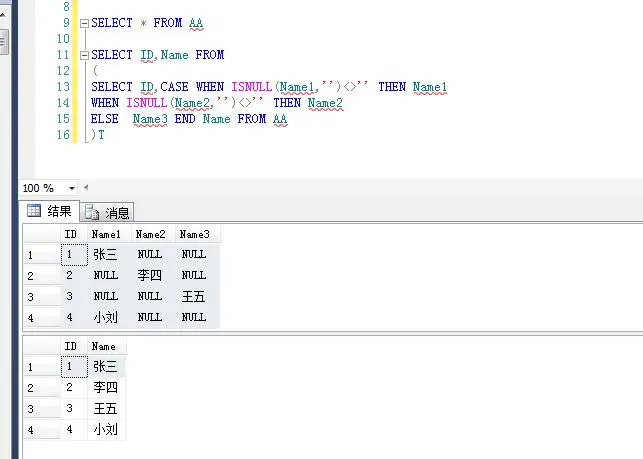This screenshot has height=459, width=643.
Task: Click cell 张三 in the second result grid
Action: tap(107, 366)
